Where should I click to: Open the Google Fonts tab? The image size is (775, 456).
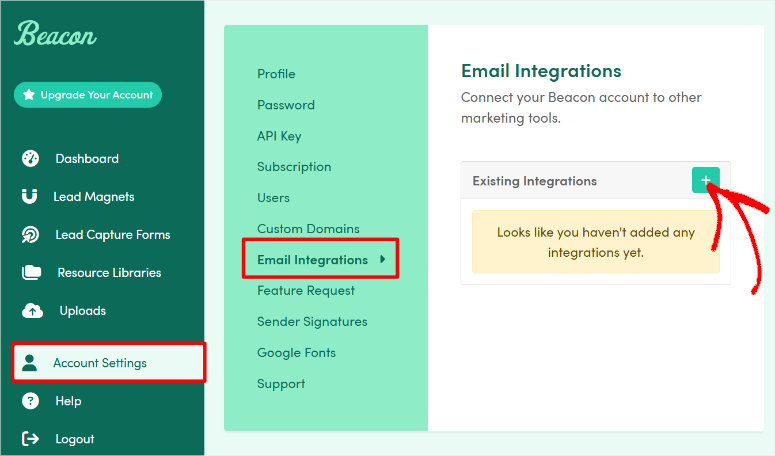click(297, 353)
